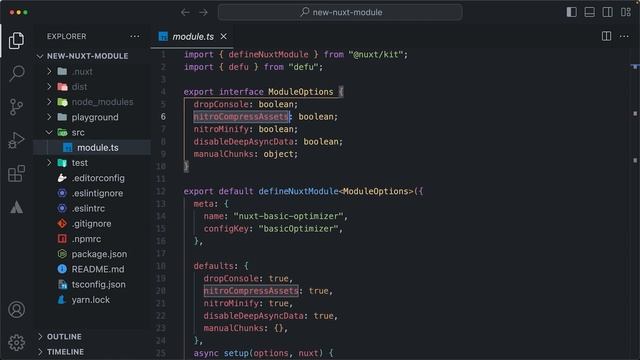
Task: Click the ModuleOptions interface name
Action: click(x=300, y=92)
